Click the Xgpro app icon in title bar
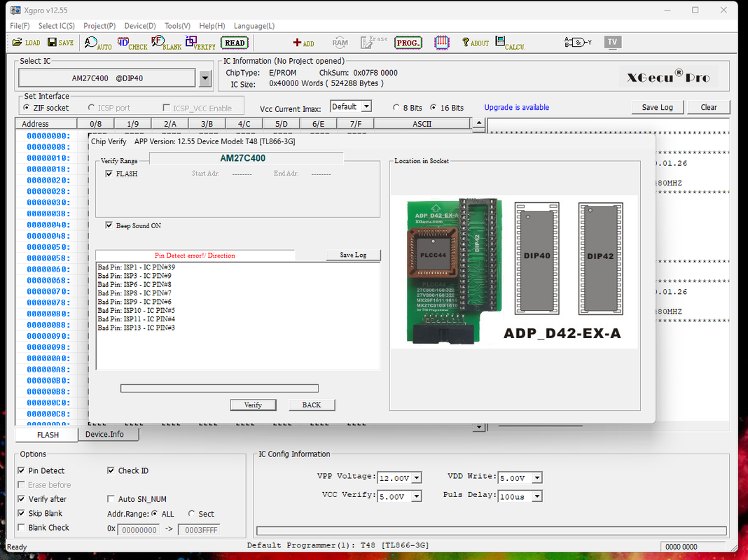The image size is (748, 560). tap(15, 10)
